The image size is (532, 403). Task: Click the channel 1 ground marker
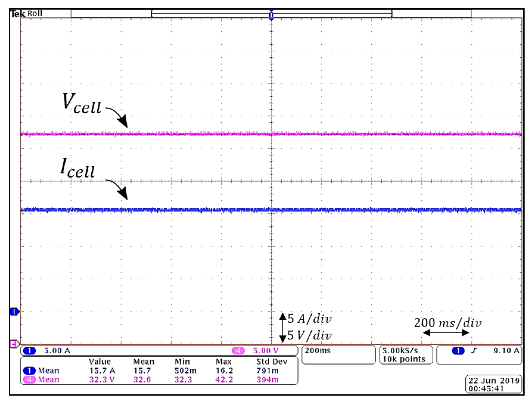[14, 312]
